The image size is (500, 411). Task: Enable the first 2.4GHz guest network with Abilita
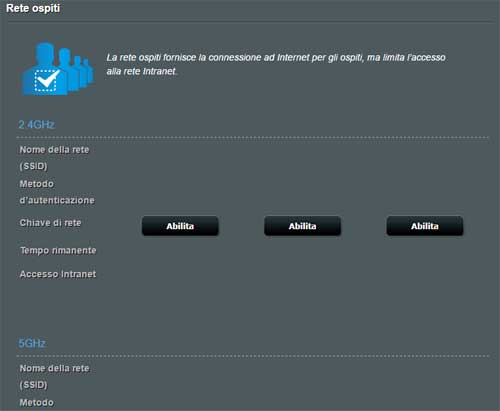click(180, 226)
